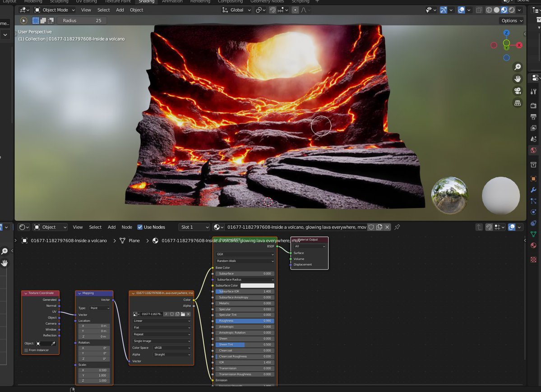Click eyedropper in Texture Coordinate Object field
The height and width of the screenshot is (392, 541).
[x=53, y=343]
